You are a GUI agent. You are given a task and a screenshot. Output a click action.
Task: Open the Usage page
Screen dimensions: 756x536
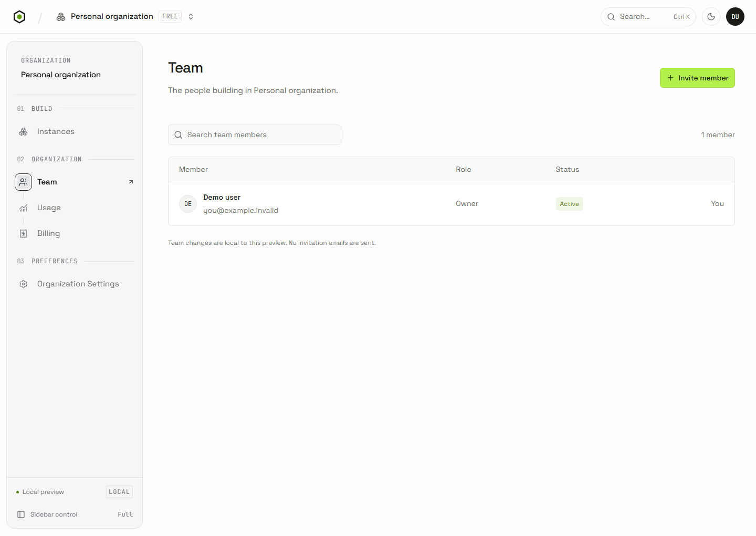pyautogui.click(x=75, y=208)
